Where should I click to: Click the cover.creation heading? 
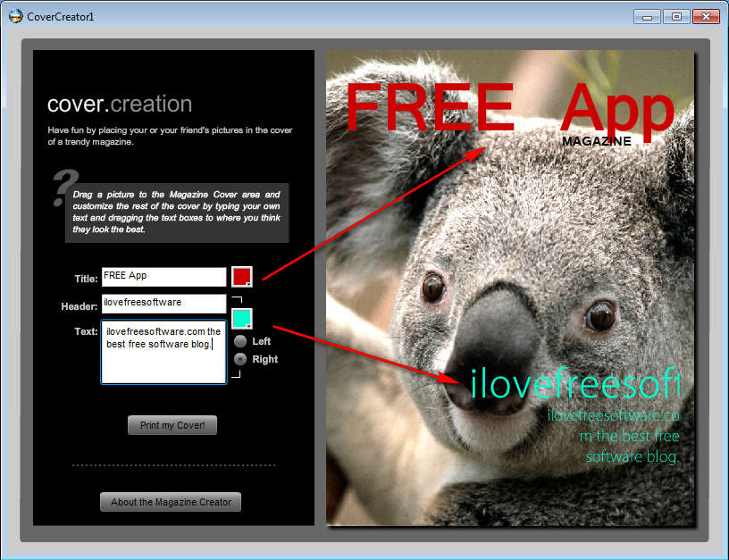click(x=120, y=104)
